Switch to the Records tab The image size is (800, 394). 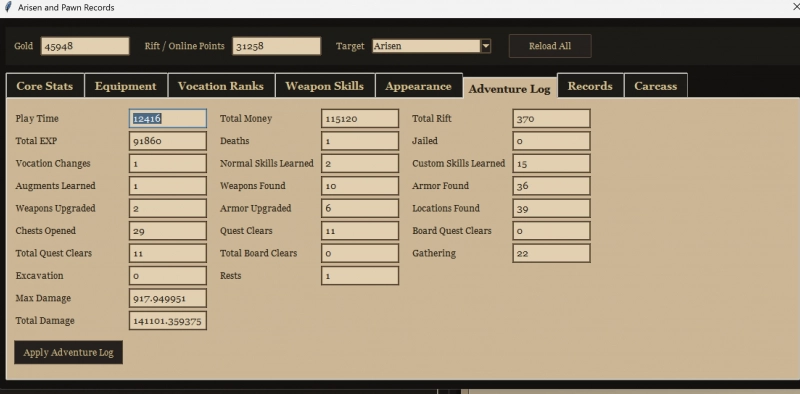(590, 86)
